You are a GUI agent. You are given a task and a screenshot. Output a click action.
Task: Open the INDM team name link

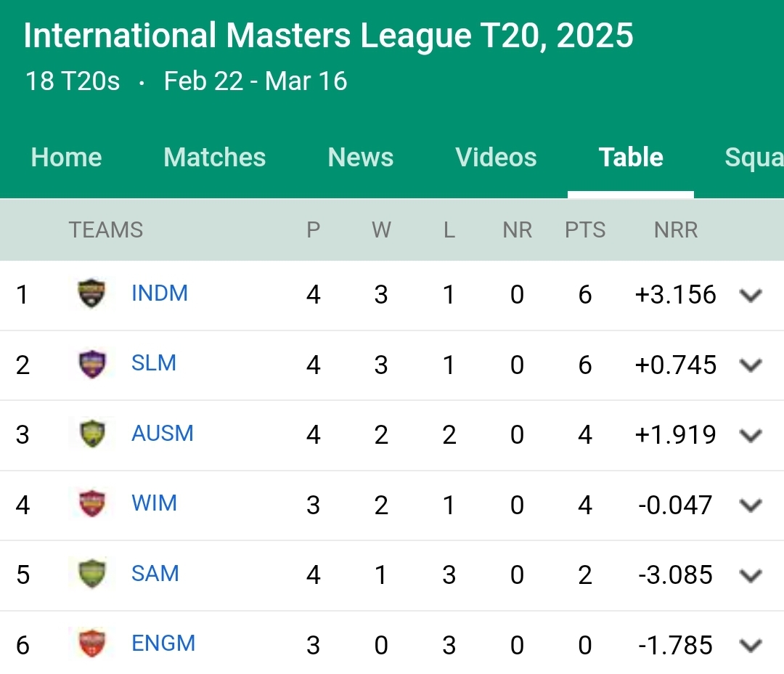pyautogui.click(x=160, y=293)
